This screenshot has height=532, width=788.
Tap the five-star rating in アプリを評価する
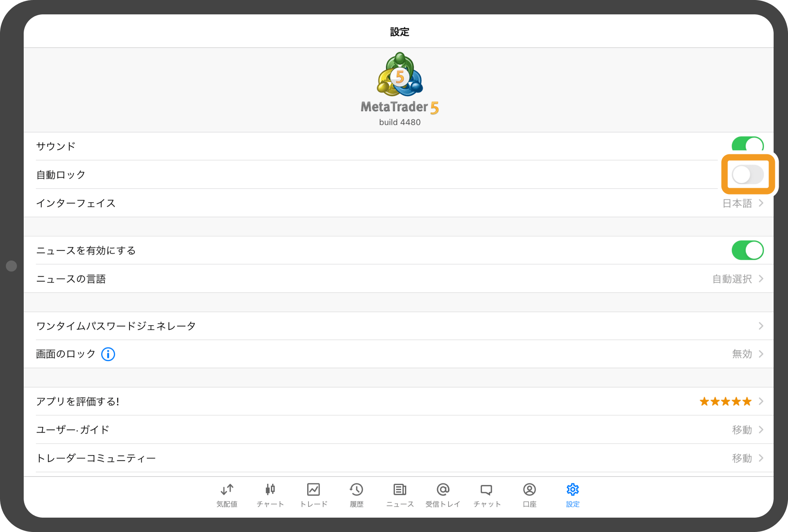tap(725, 401)
